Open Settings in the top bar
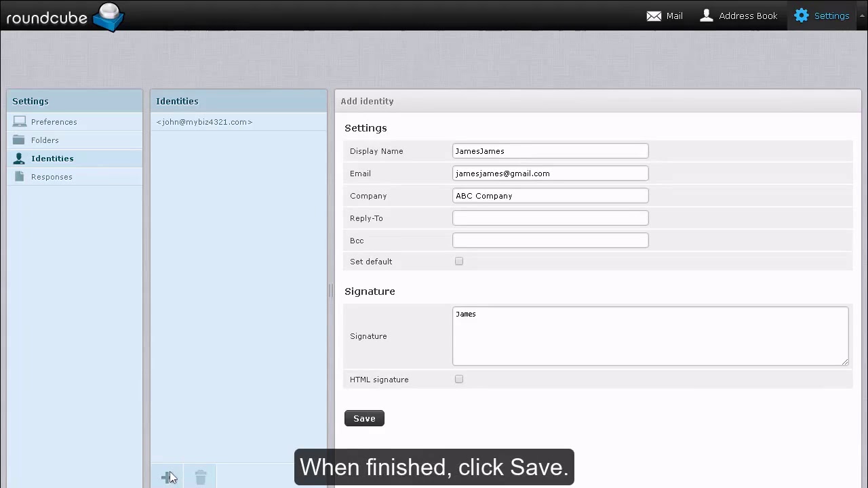 [822, 16]
